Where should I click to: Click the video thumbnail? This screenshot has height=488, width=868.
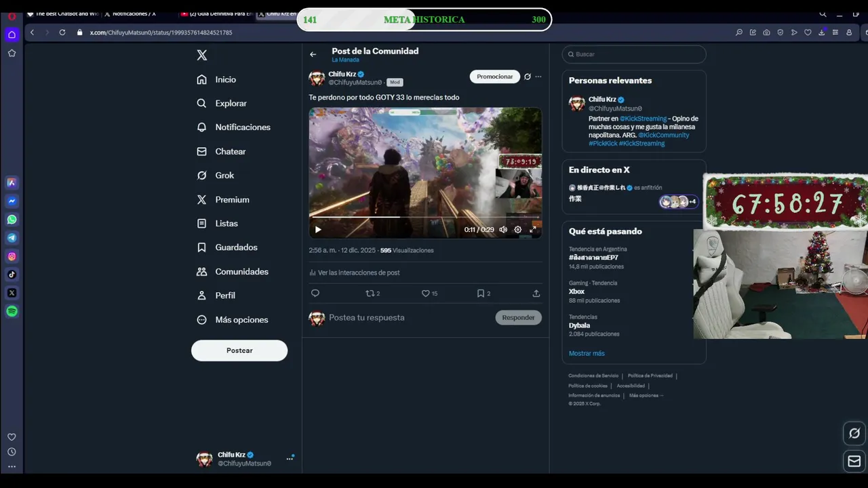425,173
